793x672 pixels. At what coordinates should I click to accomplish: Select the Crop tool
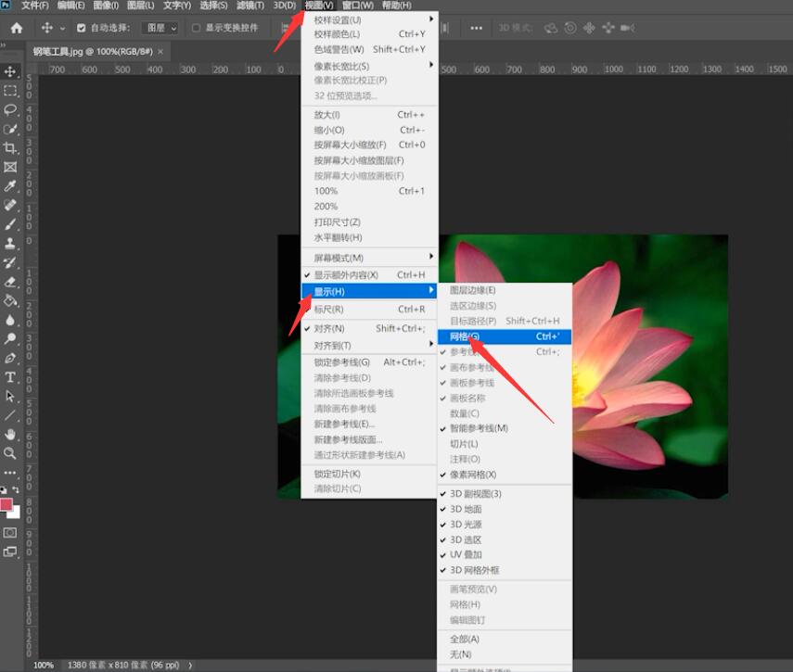[10, 148]
